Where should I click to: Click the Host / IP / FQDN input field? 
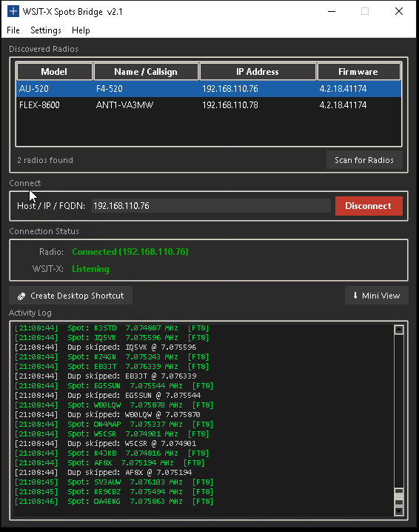coord(211,206)
